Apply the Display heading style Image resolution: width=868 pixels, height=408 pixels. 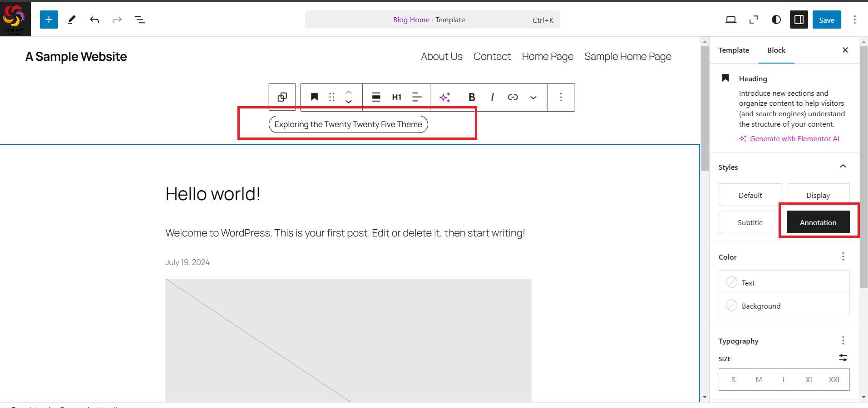(x=818, y=195)
